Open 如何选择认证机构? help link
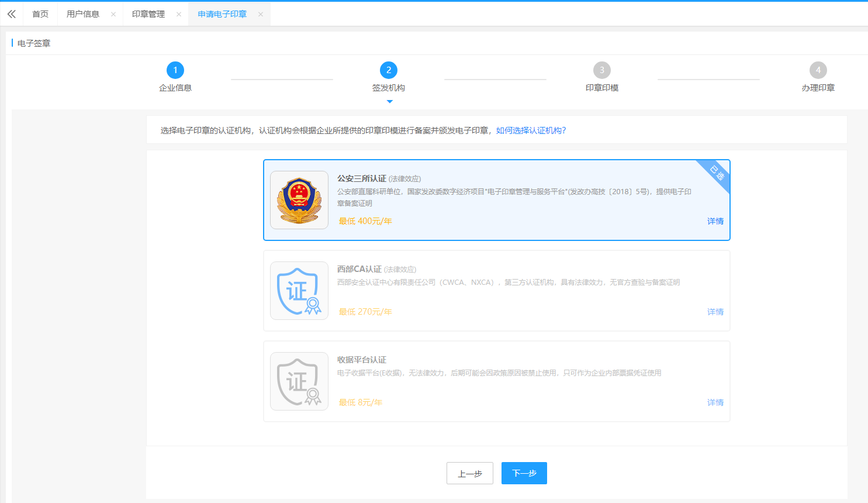 [531, 130]
